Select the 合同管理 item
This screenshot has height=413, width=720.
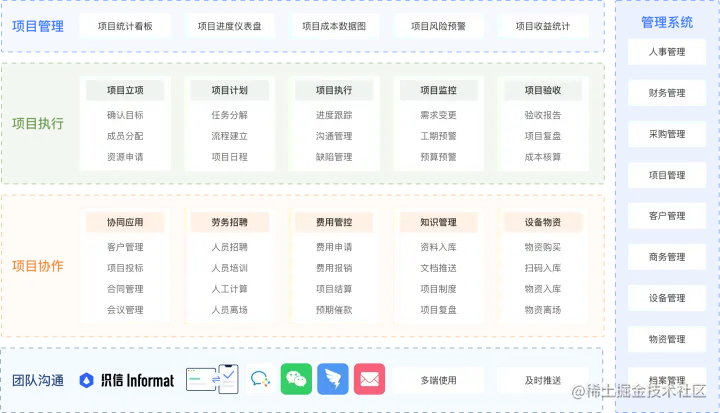[x=125, y=289]
